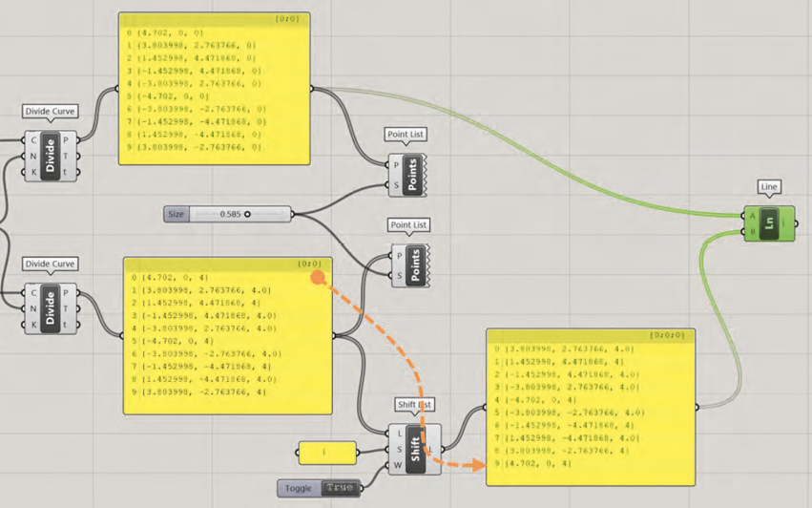Click the Size slider name label
812x508 pixels.
(177, 215)
